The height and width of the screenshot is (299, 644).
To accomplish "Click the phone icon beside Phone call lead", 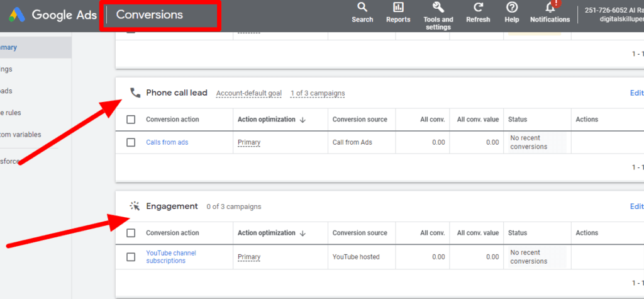I will click(x=135, y=93).
